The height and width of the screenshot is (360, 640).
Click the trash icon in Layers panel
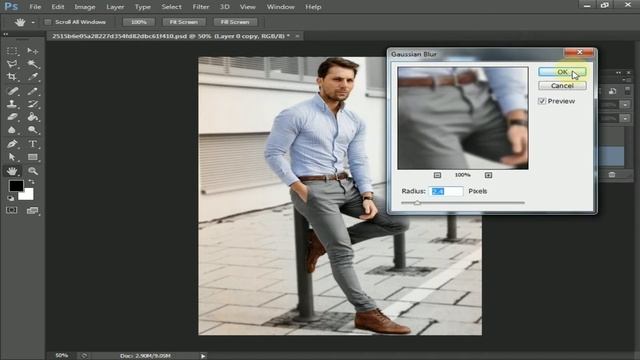pos(611,175)
